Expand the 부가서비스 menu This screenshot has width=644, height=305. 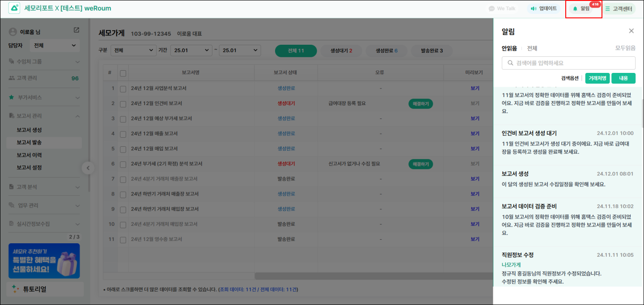(45, 97)
